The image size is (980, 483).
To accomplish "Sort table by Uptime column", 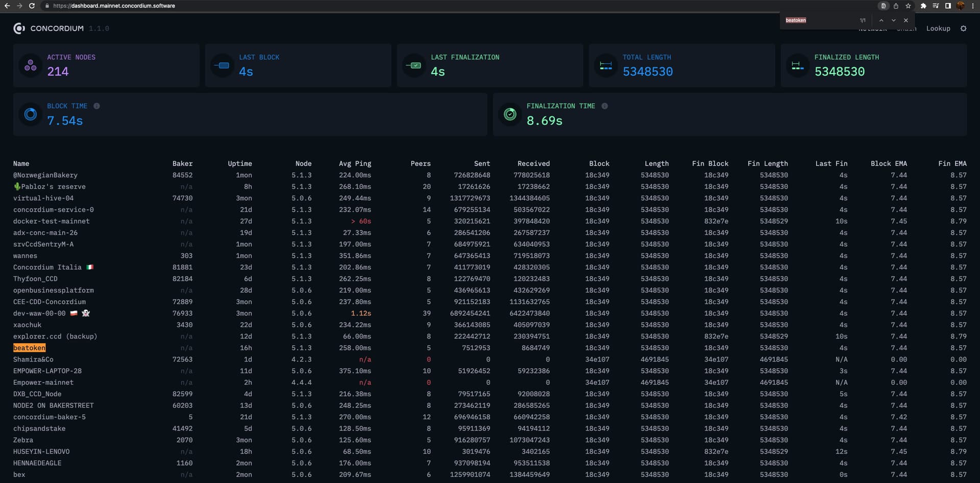I will tap(240, 163).
